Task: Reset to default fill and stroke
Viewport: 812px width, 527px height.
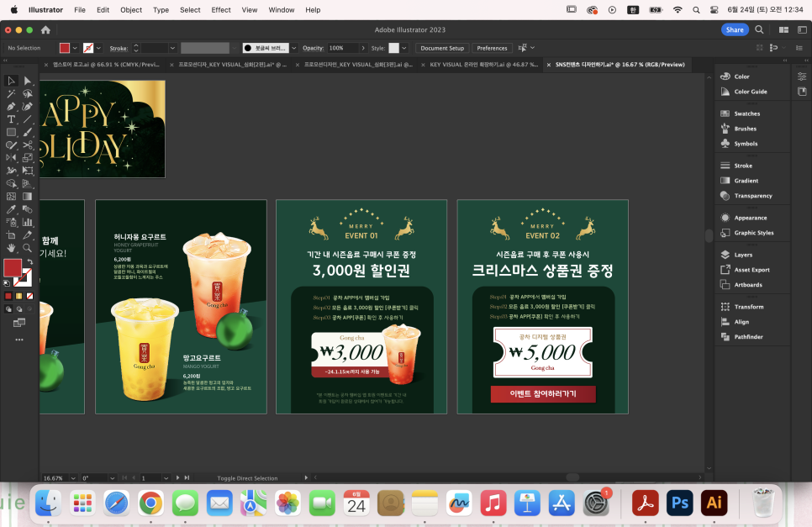Action: click(x=7, y=283)
